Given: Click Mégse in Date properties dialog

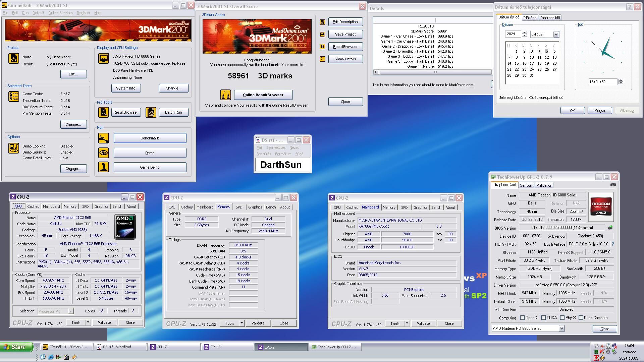Looking at the screenshot, I should (599, 111).
